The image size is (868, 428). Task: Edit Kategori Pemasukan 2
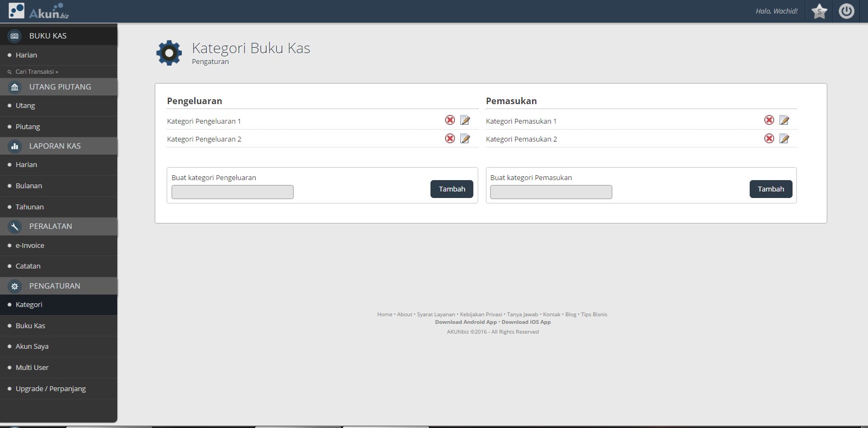pyautogui.click(x=784, y=138)
